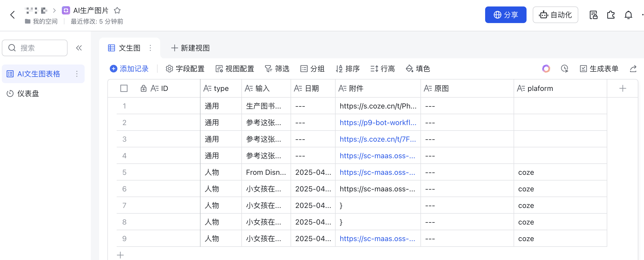The image size is (644, 260).
Task: Open the 筛选 filter menu
Action: coord(277,69)
